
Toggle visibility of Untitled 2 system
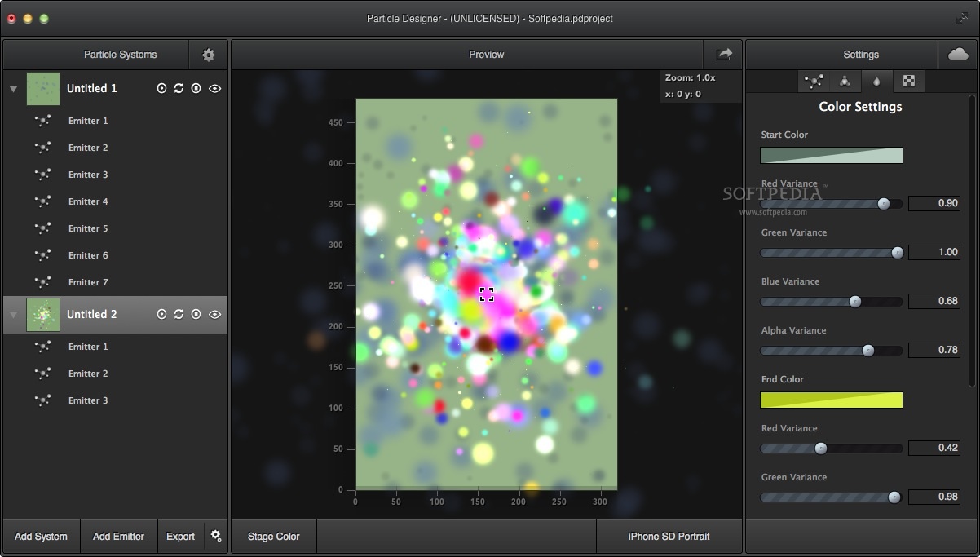(215, 314)
